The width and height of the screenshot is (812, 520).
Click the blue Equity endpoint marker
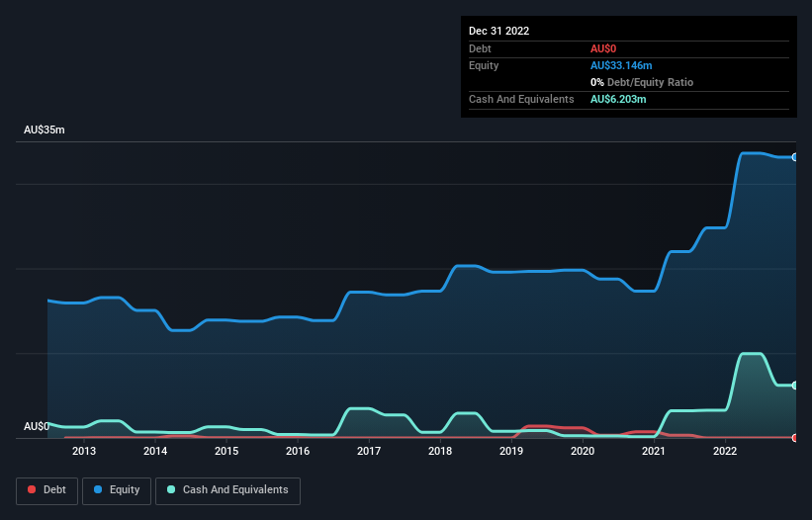click(x=795, y=157)
